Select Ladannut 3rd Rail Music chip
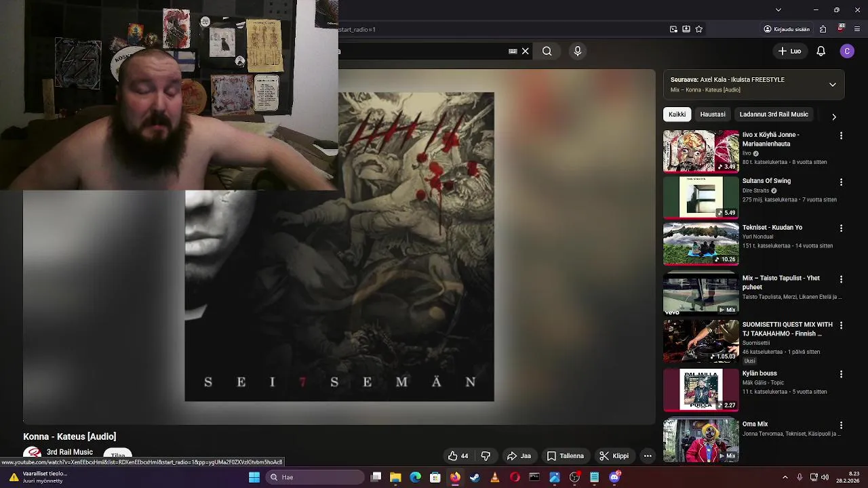Image resolution: width=868 pixels, height=488 pixels. tap(774, 115)
